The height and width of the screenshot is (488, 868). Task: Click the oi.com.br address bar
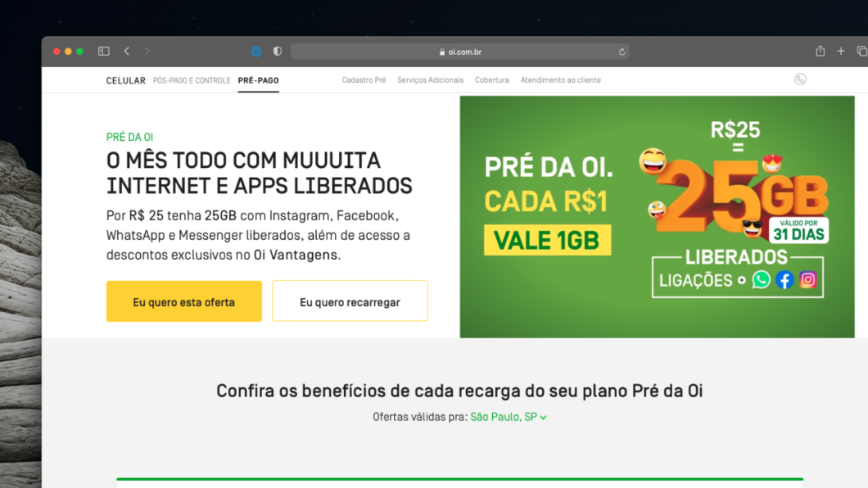pyautogui.click(x=459, y=52)
